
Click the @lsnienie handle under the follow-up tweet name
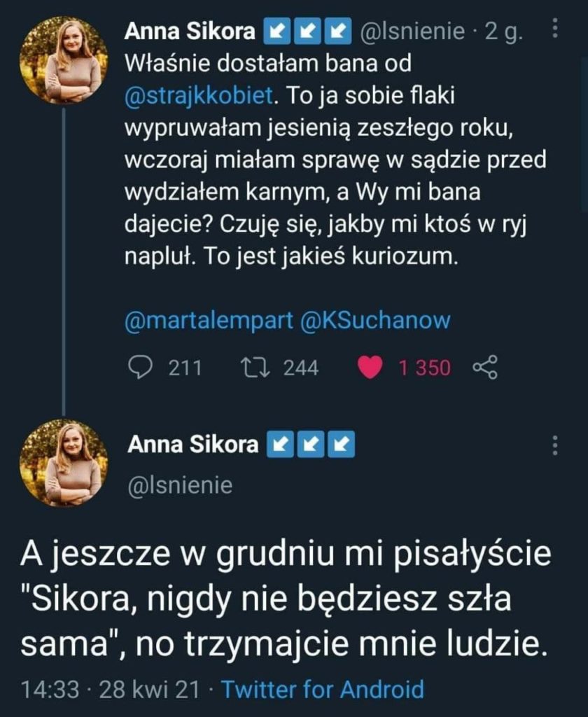point(180,485)
